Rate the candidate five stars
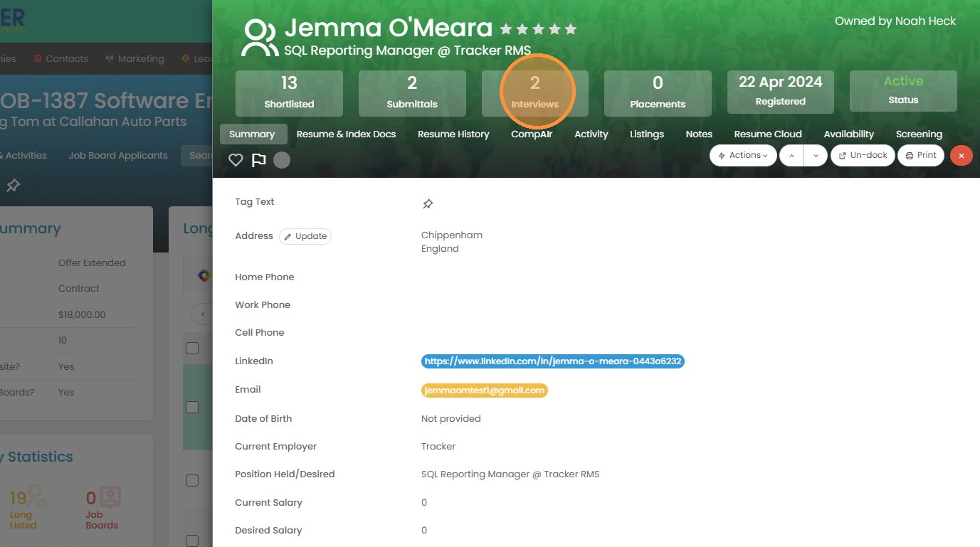The image size is (980, 547). coord(570,30)
